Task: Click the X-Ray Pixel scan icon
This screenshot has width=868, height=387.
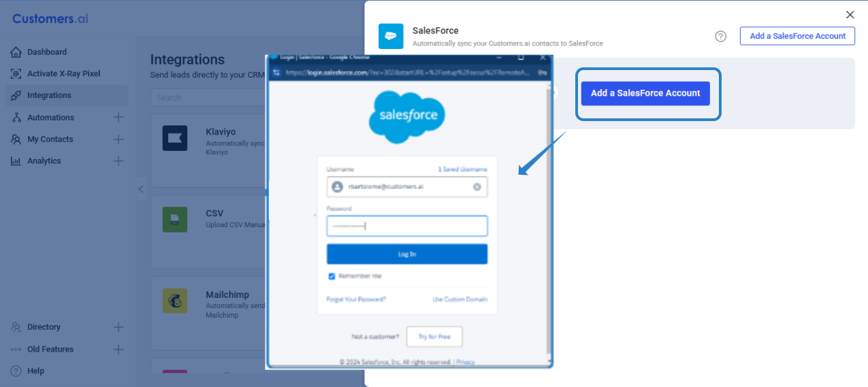Action: coord(16,73)
